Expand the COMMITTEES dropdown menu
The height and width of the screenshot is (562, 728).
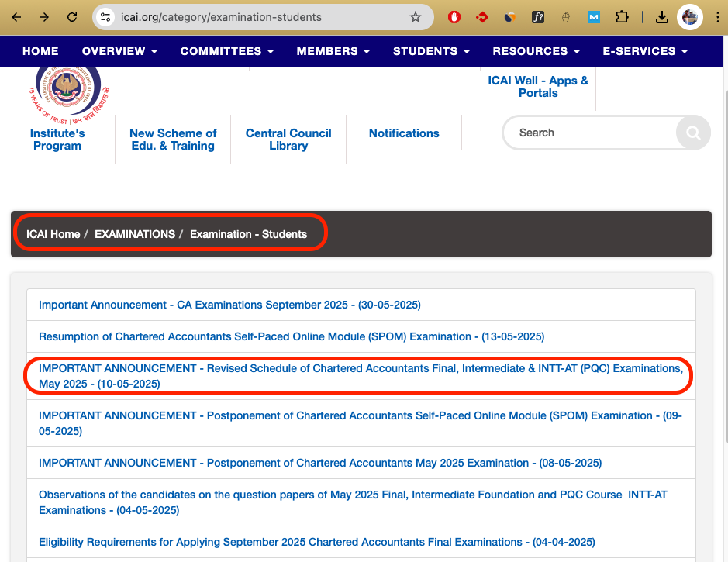pos(226,51)
